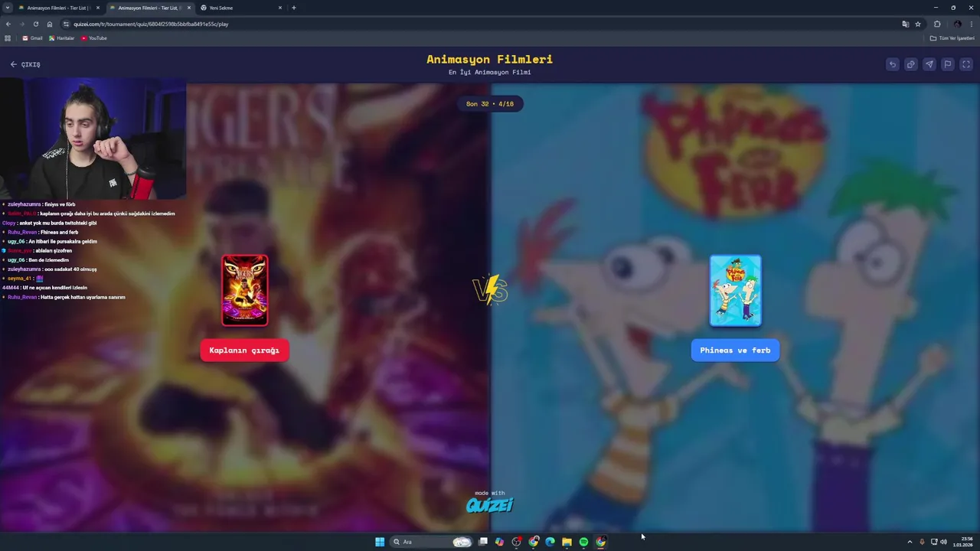Click the 'Son 32 • 4/16' round indicator
The height and width of the screenshot is (551, 980).
(490, 103)
